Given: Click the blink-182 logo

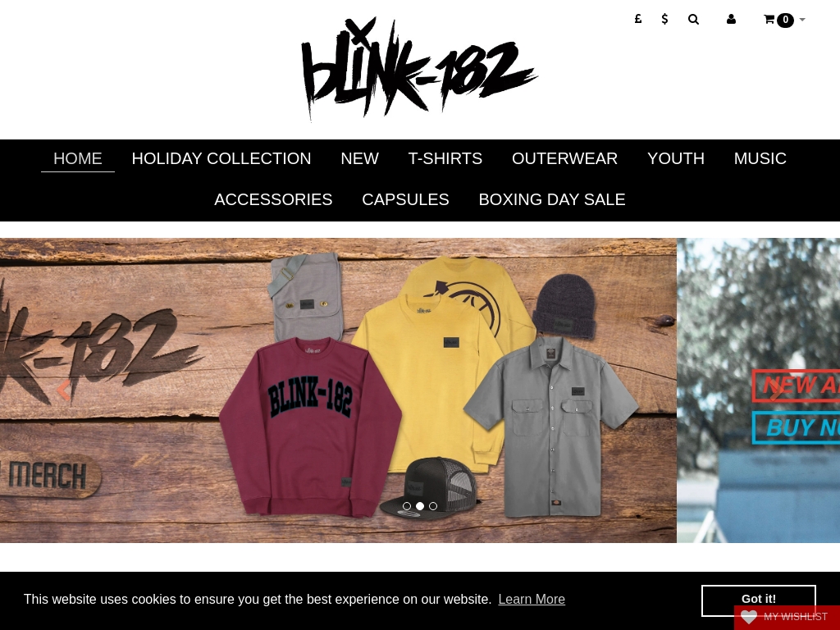Looking at the screenshot, I should (419, 69).
